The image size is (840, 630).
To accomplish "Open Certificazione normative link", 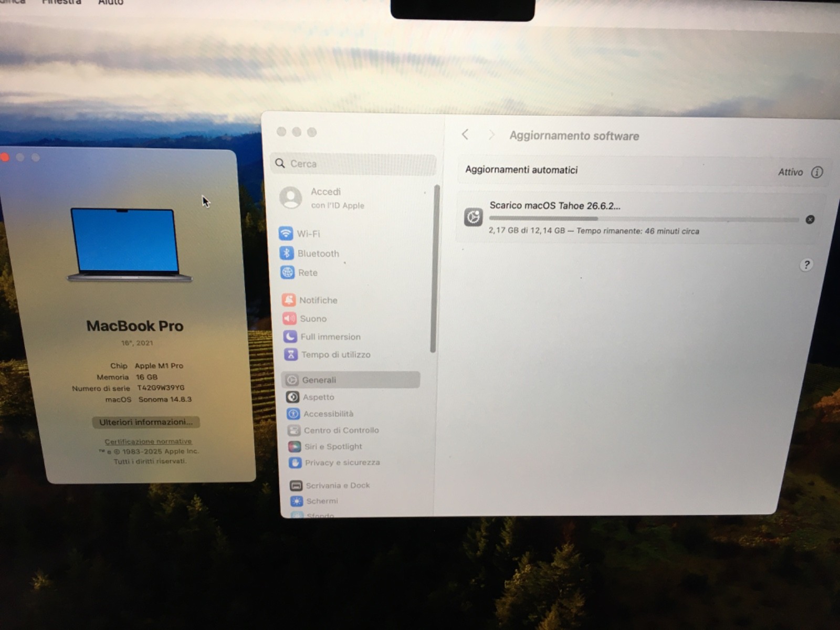I will [148, 442].
